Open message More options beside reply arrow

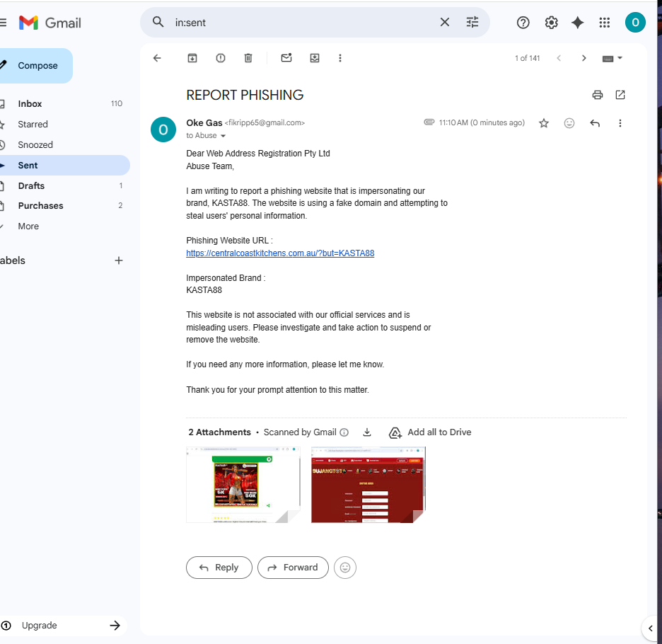pyautogui.click(x=620, y=123)
